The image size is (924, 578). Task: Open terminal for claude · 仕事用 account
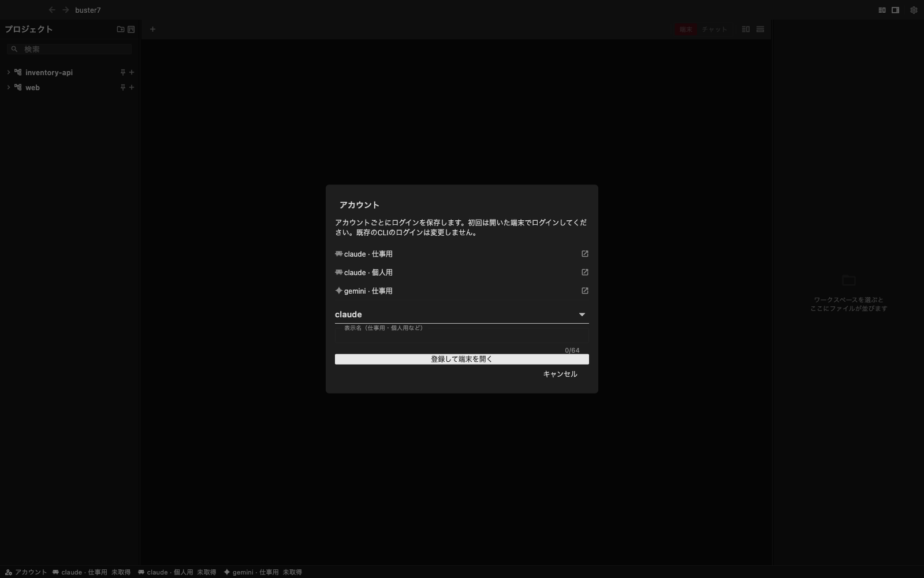point(584,254)
